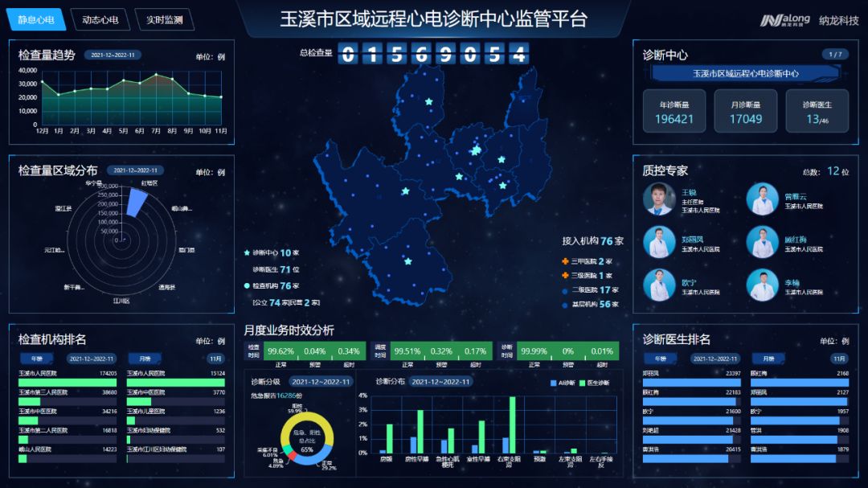Viewport: 868px width, 488px height.
Task: Click the 99.99% 诊断时间 normal value
Action: point(534,351)
